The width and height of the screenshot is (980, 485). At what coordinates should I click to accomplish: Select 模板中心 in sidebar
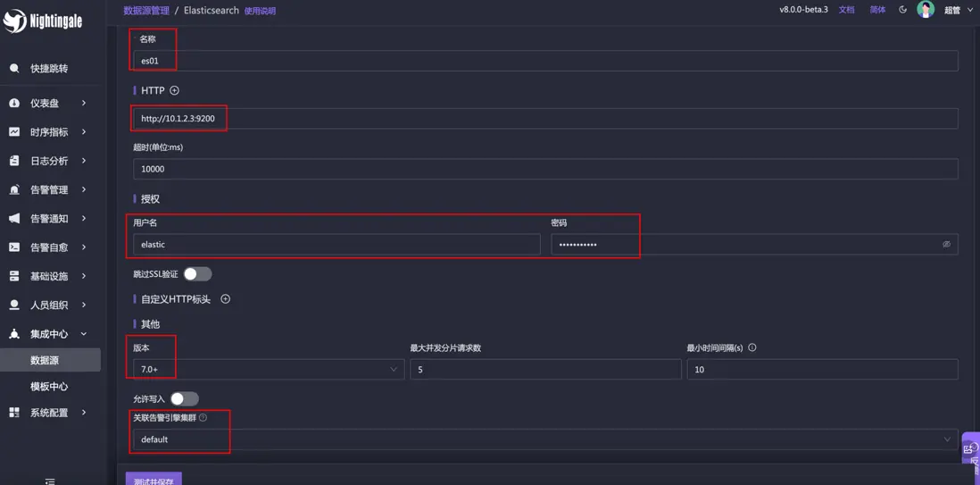pyautogui.click(x=50, y=387)
